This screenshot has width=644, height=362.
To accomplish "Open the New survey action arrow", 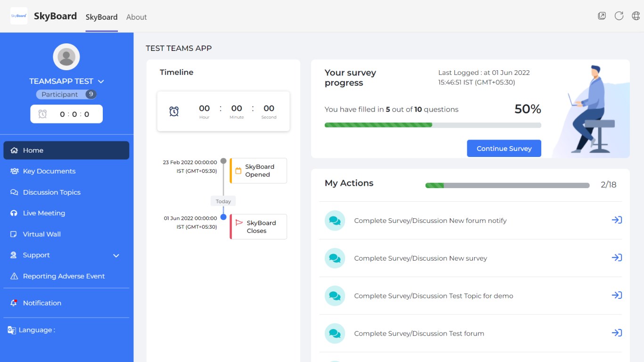I will [x=617, y=257].
